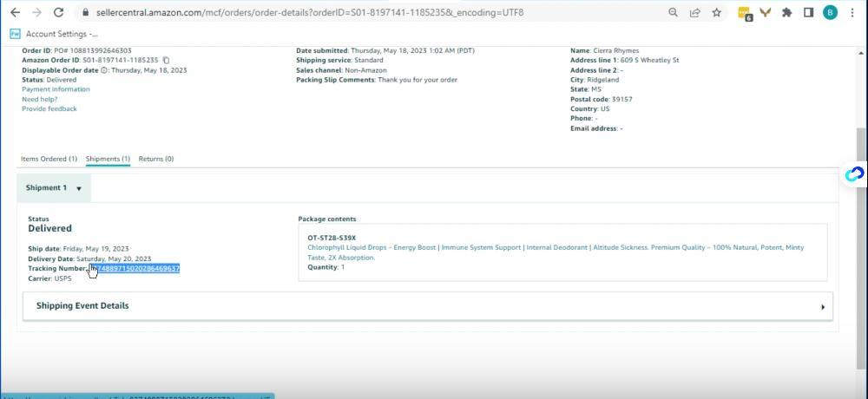This screenshot has height=399, width=868.
Task: Open the zoom magnifier icon in address bar
Action: tap(674, 12)
